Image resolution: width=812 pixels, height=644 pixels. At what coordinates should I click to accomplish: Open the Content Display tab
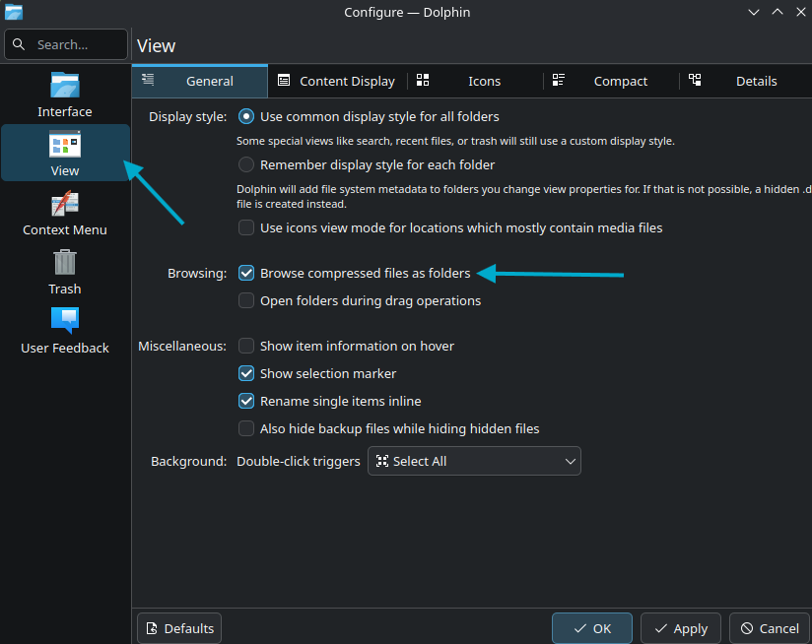[337, 81]
